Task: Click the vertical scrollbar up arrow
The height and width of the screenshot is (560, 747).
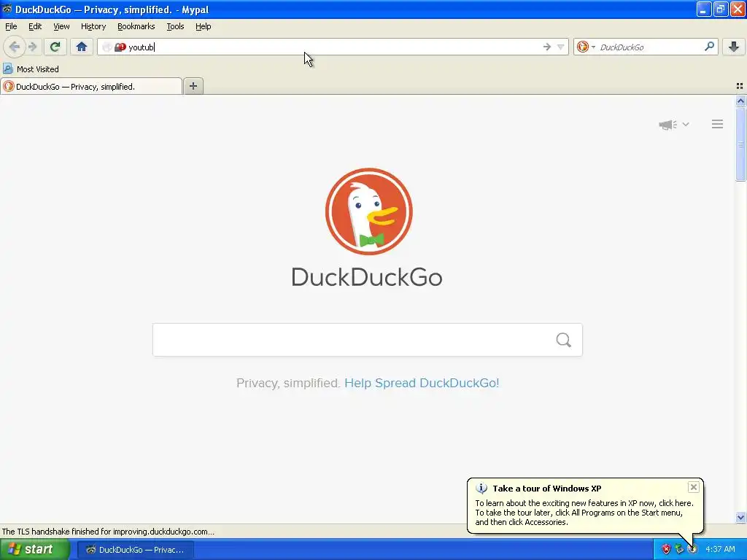Action: pos(740,101)
